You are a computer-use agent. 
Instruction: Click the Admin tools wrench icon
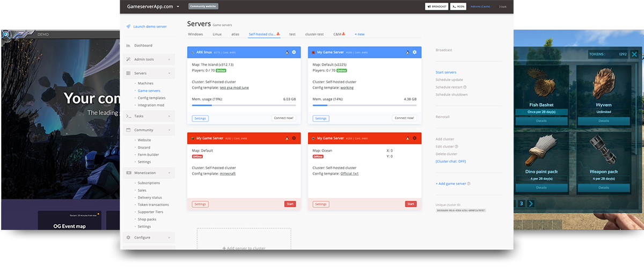pos(128,59)
